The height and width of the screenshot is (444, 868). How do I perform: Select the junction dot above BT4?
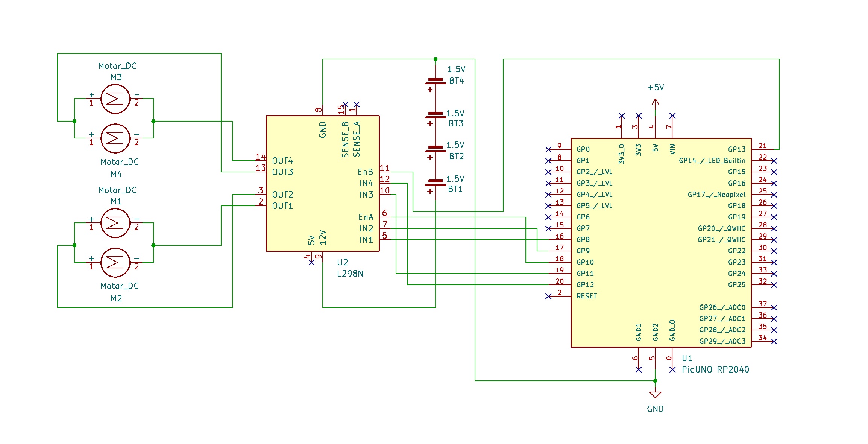coord(436,59)
